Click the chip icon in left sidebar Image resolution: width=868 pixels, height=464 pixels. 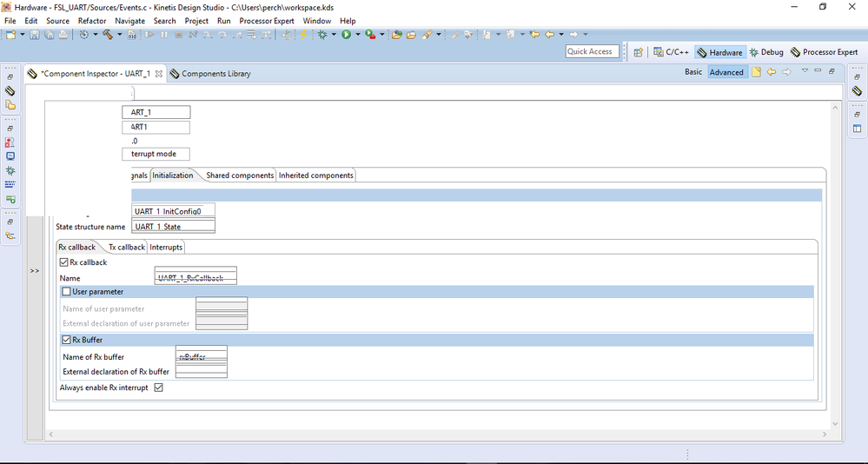point(10,91)
